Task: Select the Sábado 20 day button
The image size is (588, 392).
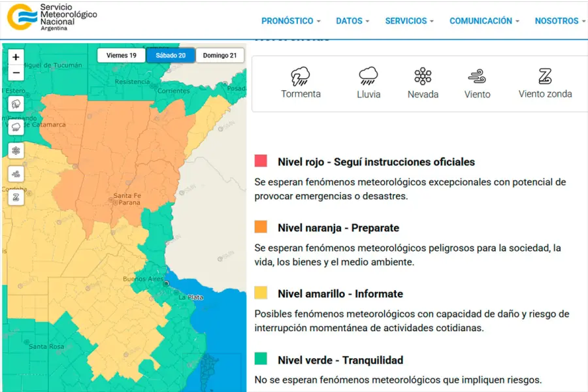Action: click(171, 56)
